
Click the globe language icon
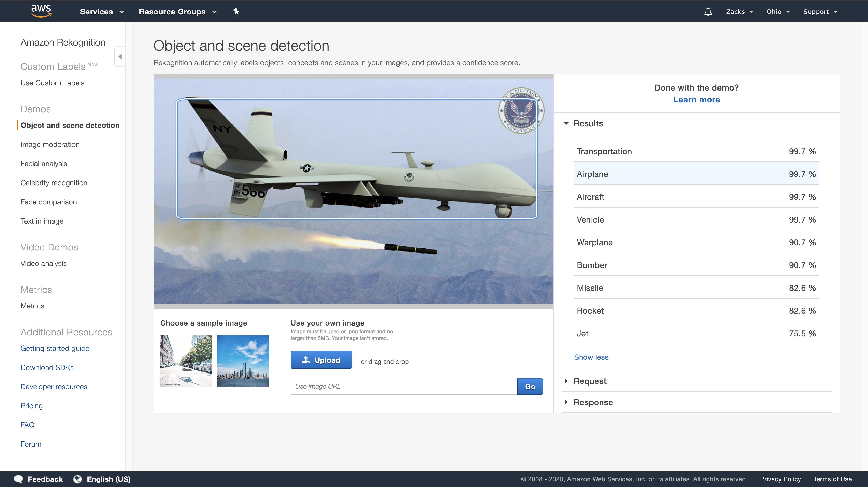pos(78,479)
